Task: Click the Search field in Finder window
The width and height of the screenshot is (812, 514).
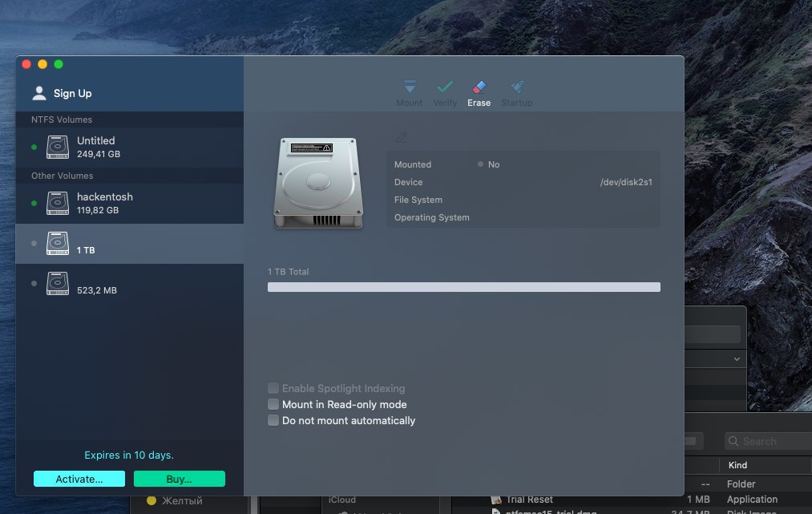Action: 769,442
